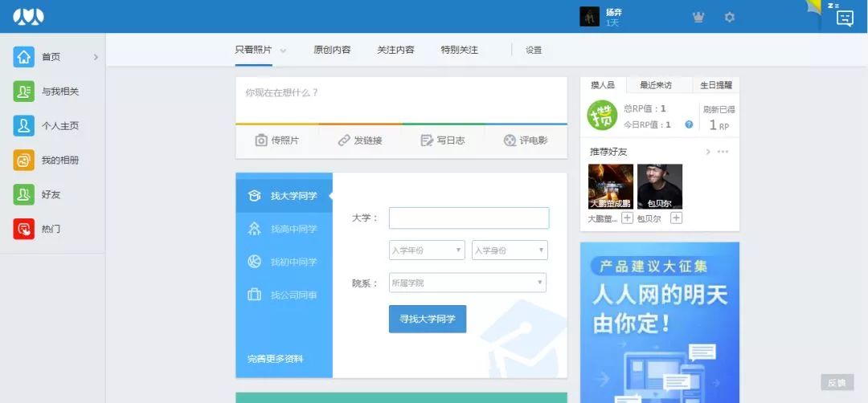Click the blue question mark help icon
This screenshot has height=403, width=868.
click(x=689, y=124)
